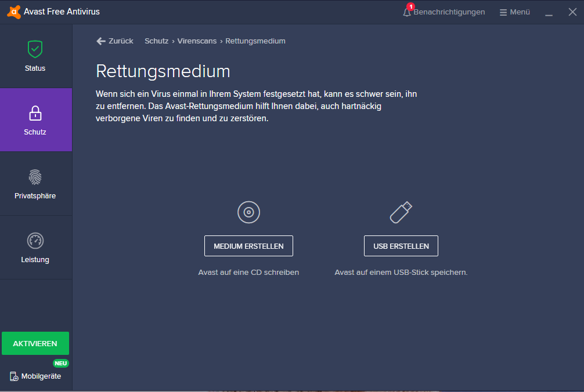Minimize the Avast window
Image resolution: width=584 pixels, height=392 pixels.
[549, 15]
